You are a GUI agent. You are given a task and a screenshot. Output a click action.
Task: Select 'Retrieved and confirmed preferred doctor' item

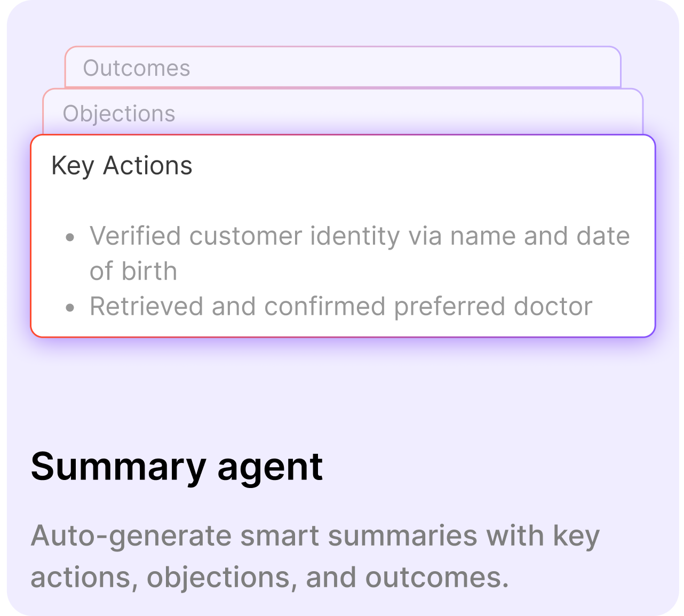coord(341,307)
